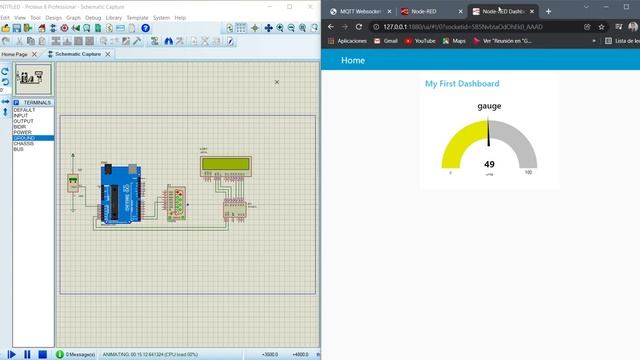Image resolution: width=640 pixels, height=360 pixels.
Task: Click the LCD display component in schematic
Action: (x=226, y=166)
